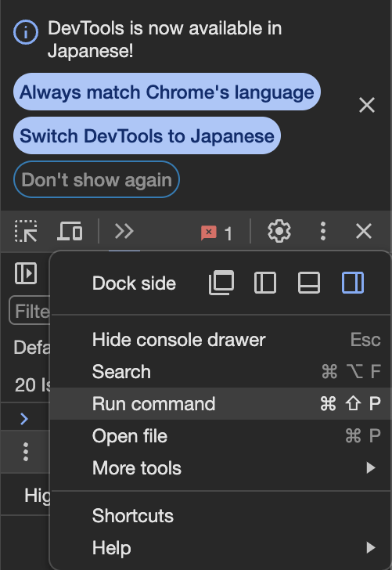Toggle the console sidebar icon
The height and width of the screenshot is (570, 392).
(26, 273)
